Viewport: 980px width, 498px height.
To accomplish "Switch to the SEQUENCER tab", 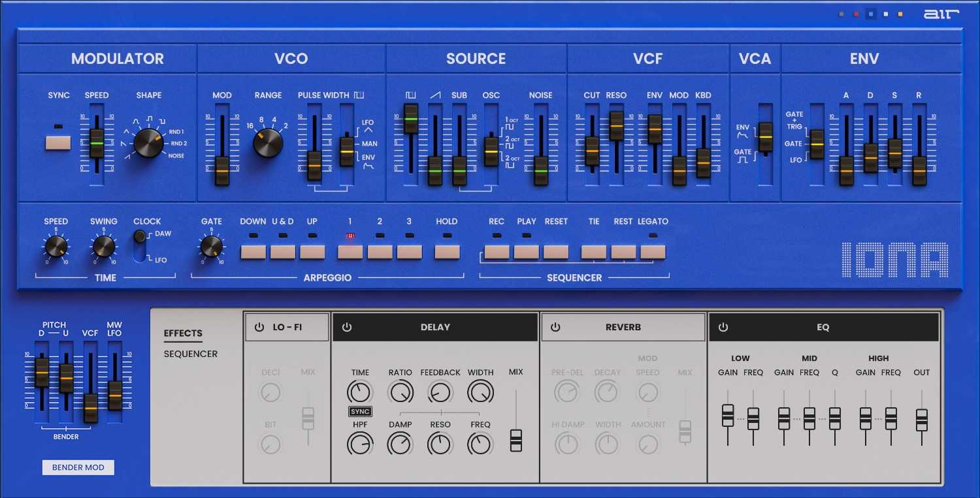I will click(x=189, y=354).
